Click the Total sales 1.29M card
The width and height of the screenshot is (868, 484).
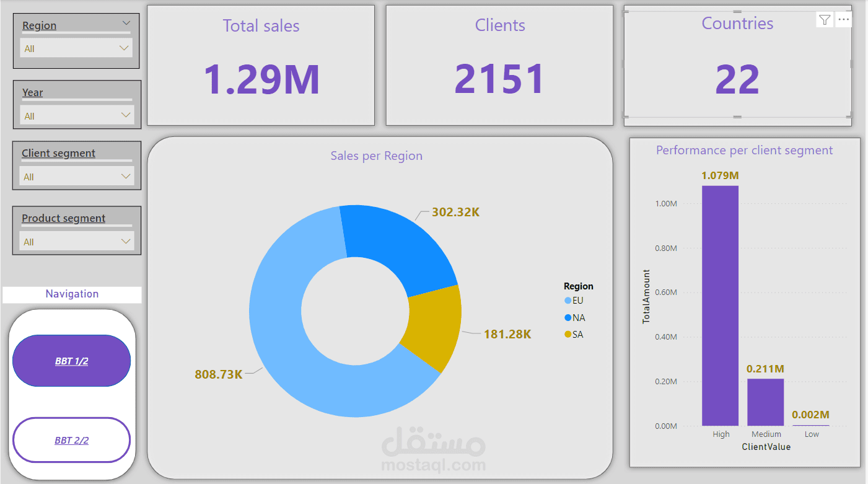pyautogui.click(x=261, y=65)
